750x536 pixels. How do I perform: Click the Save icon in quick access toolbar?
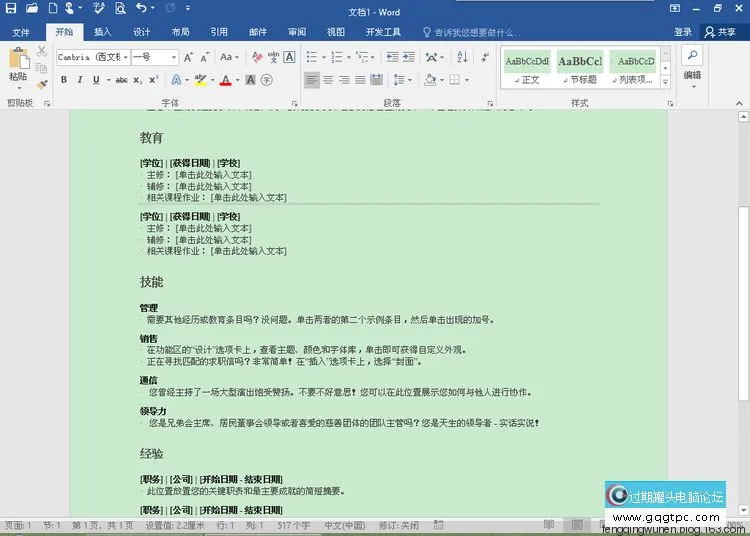point(10,9)
